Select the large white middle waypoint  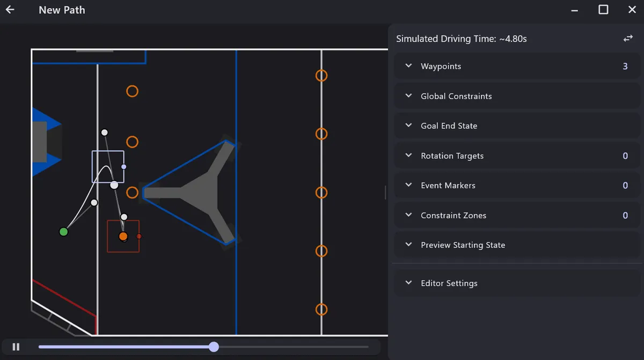[x=114, y=185]
